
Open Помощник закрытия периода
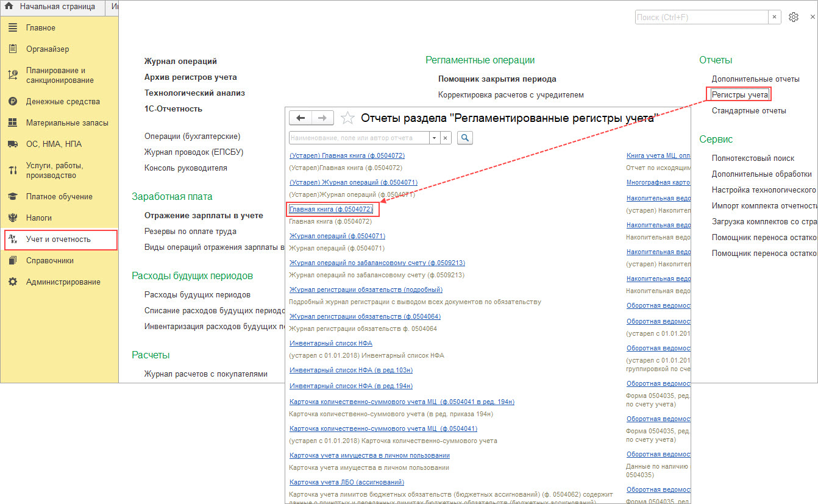point(497,79)
